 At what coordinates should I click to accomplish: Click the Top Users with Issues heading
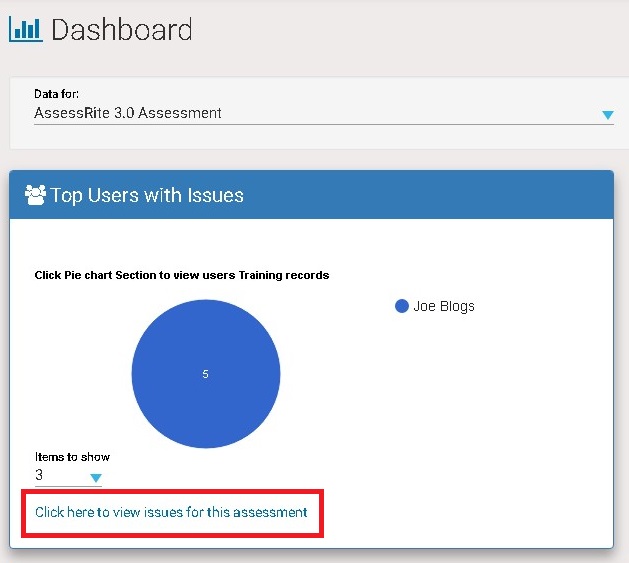tap(147, 195)
